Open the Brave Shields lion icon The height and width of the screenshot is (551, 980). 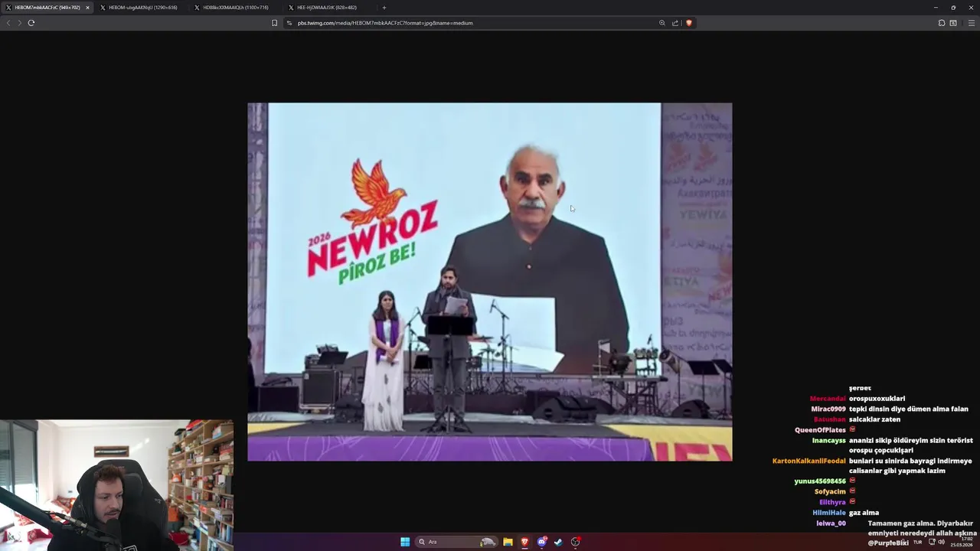click(x=689, y=23)
